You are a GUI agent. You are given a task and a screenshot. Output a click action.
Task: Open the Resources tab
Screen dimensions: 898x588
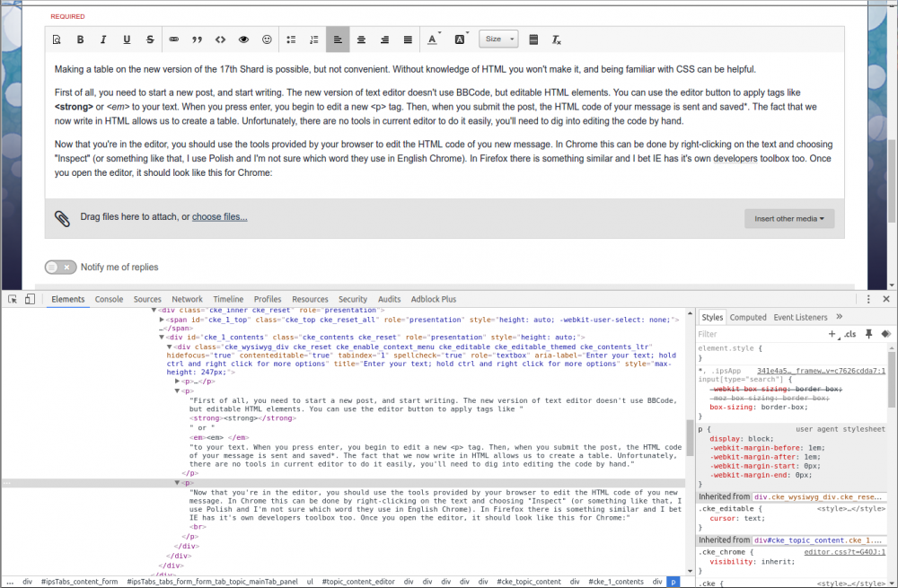310,299
